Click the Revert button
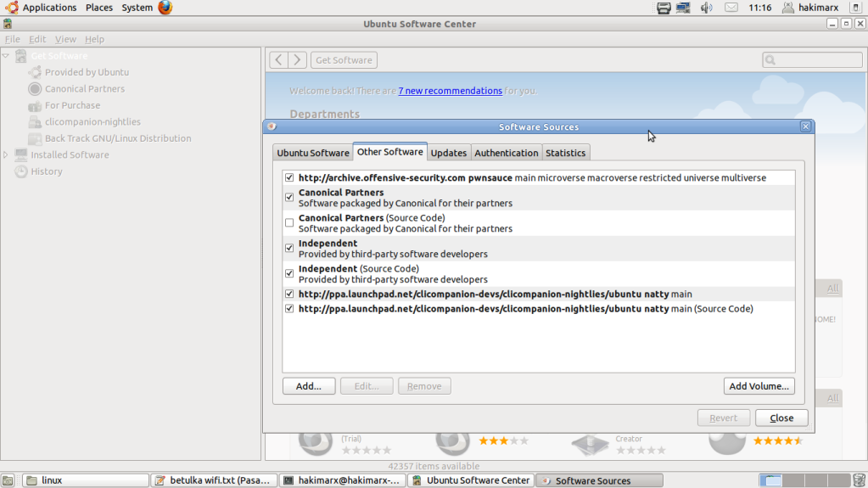 coord(724,418)
